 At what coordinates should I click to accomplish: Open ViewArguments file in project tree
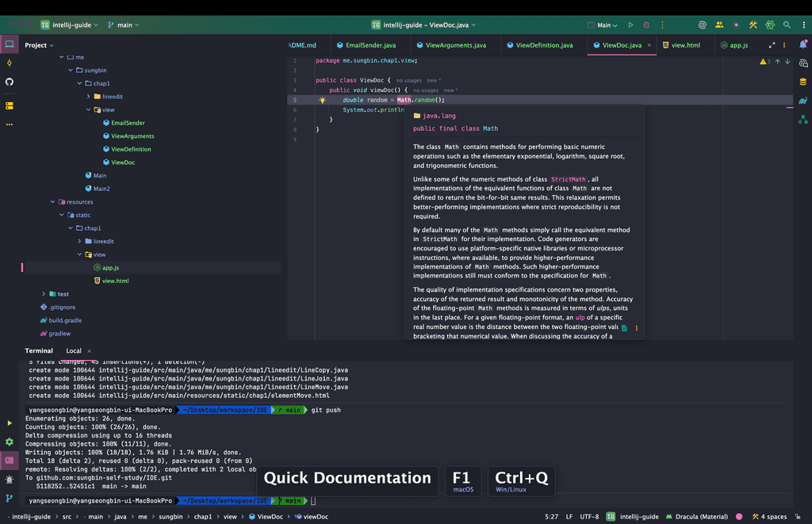[x=132, y=136]
